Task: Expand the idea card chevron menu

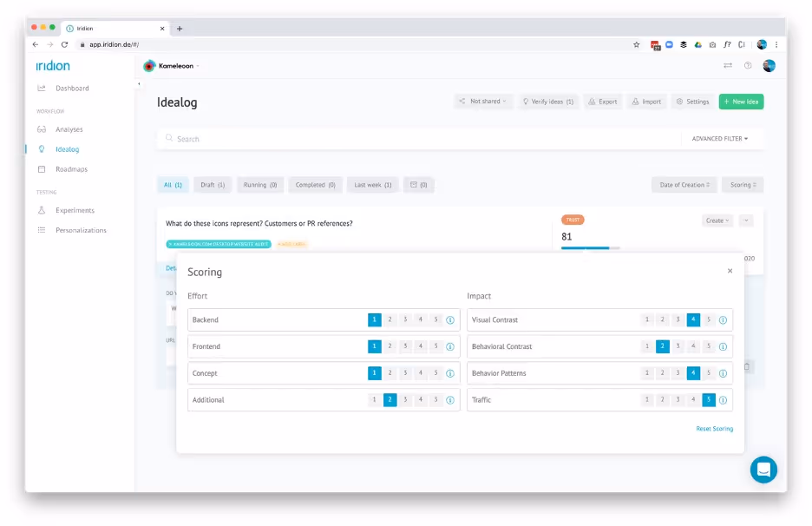Action: (x=746, y=220)
